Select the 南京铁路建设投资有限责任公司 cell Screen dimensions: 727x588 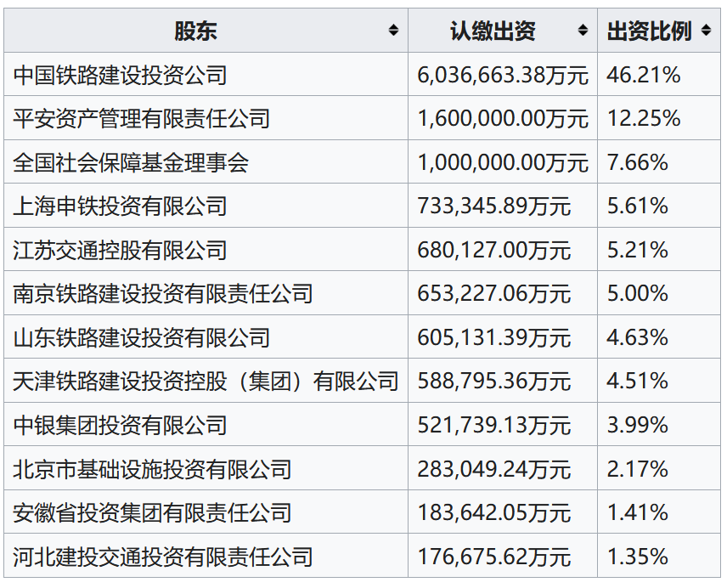pos(206,293)
